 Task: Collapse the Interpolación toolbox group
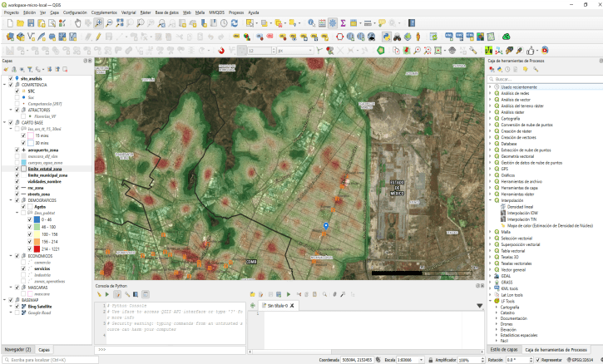click(491, 200)
